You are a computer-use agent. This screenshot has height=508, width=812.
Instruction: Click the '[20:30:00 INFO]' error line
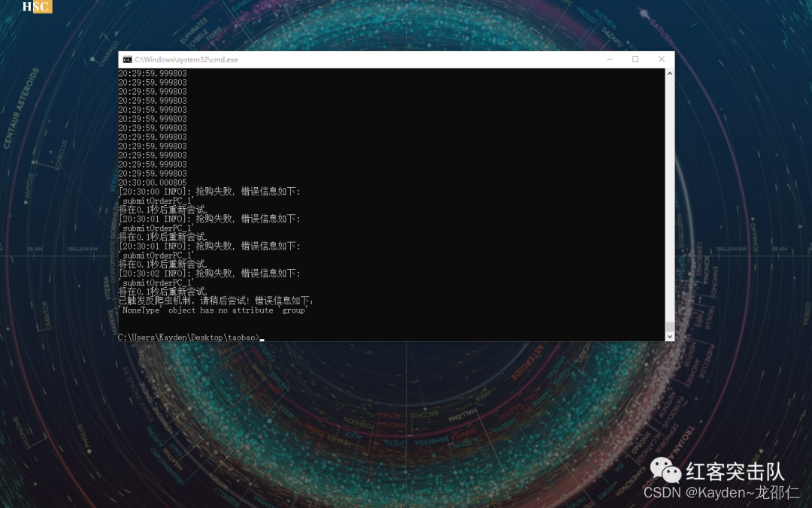click(209, 192)
